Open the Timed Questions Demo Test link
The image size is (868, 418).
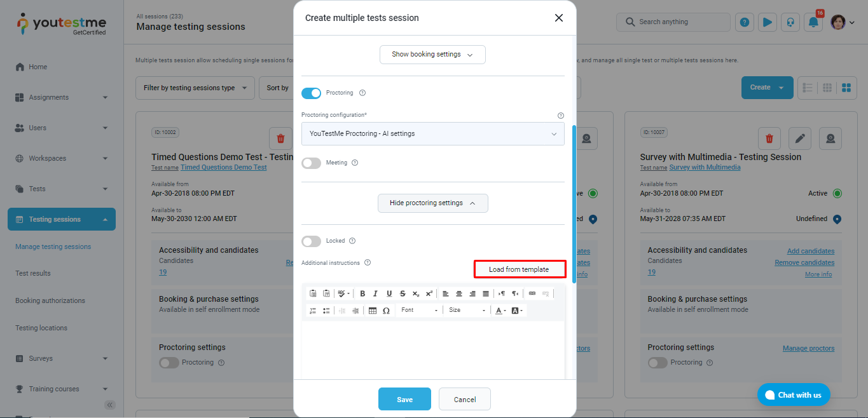click(x=224, y=168)
